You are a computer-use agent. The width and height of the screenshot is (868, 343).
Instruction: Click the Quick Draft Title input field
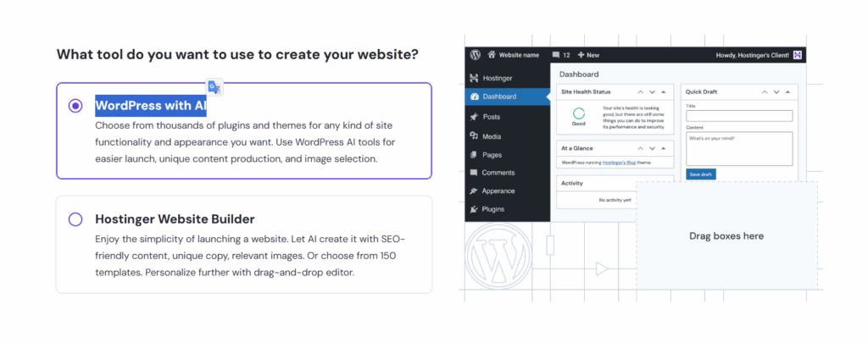pos(738,116)
